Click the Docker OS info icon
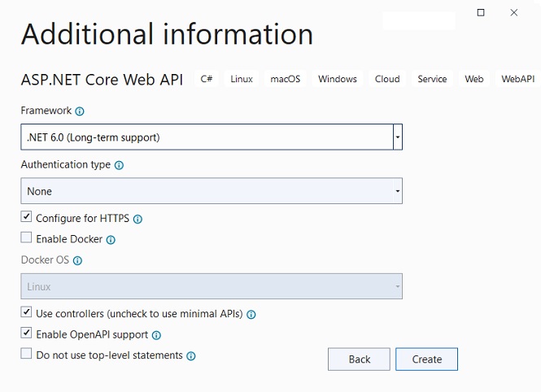 77,260
